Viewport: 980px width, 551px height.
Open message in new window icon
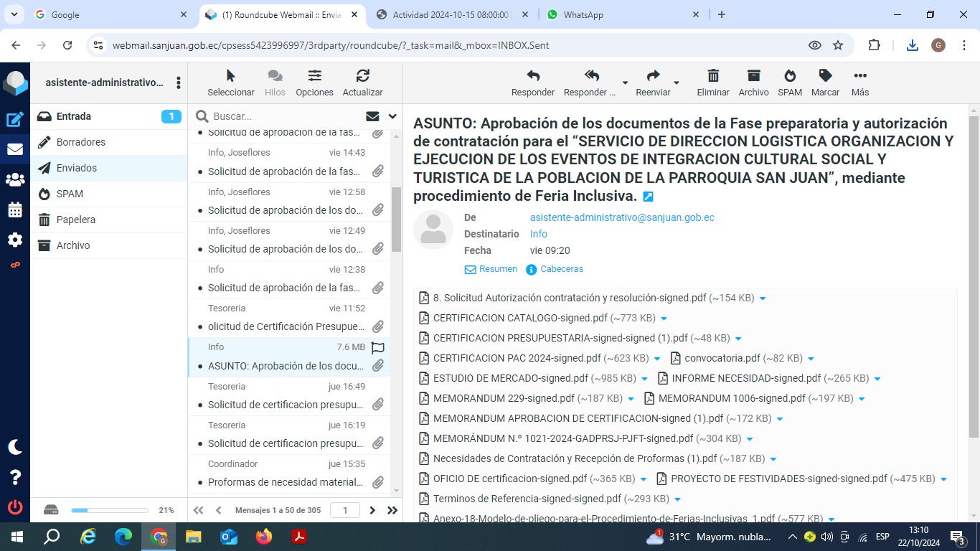648,197
